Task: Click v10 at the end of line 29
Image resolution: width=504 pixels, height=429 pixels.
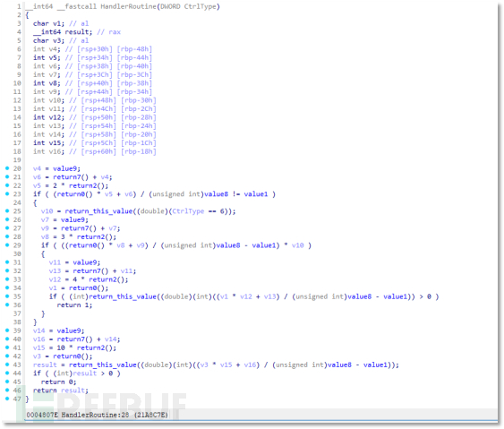Action: coord(297,245)
